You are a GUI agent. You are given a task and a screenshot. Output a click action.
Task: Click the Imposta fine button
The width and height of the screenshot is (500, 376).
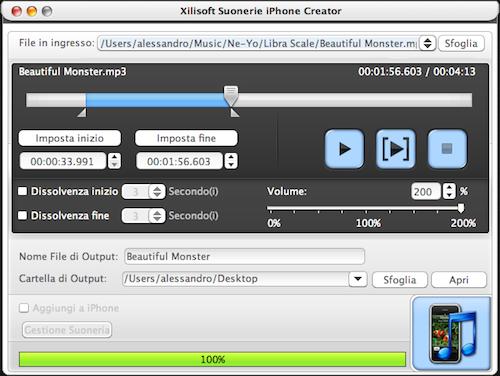[186, 138]
